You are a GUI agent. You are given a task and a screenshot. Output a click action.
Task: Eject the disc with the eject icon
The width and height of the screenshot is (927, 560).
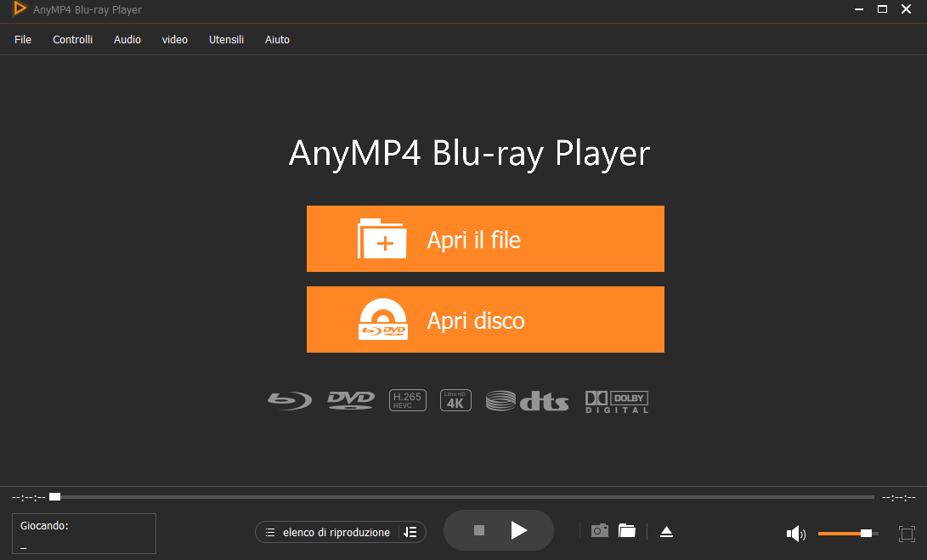(x=666, y=532)
